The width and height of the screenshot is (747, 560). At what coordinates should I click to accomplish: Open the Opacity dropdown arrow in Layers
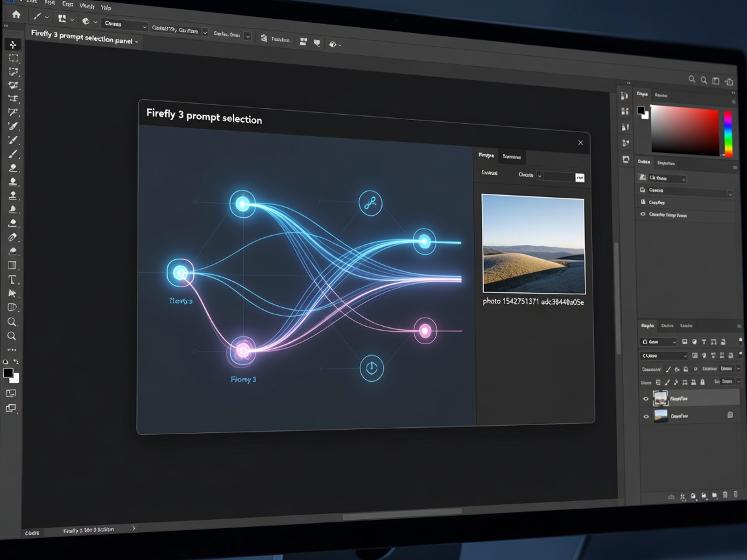(739, 368)
